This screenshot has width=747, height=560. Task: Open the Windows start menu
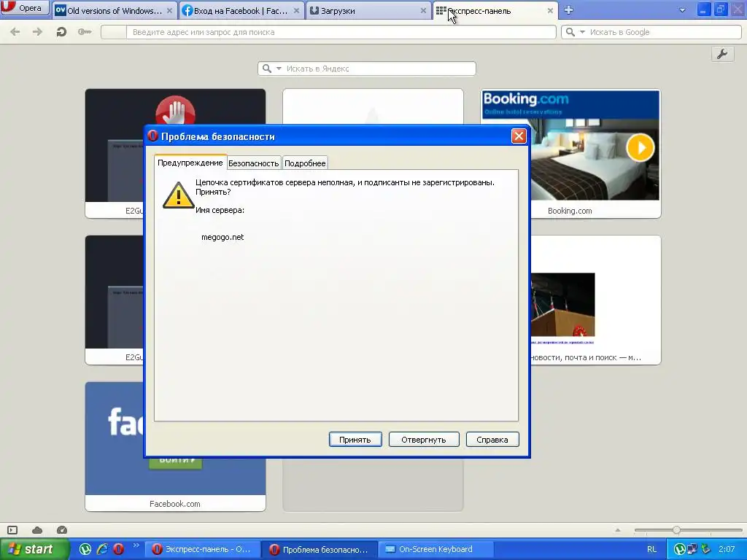pyautogui.click(x=34, y=549)
